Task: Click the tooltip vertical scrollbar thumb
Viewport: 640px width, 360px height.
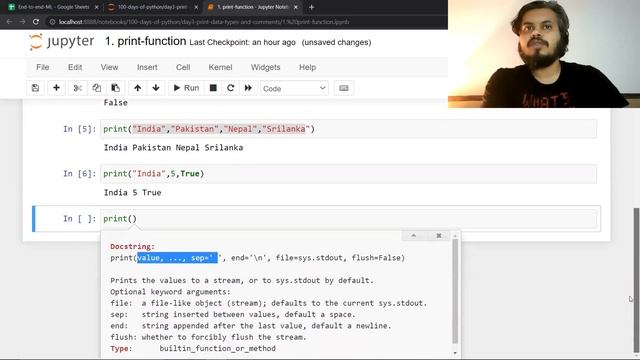Action: (455, 291)
